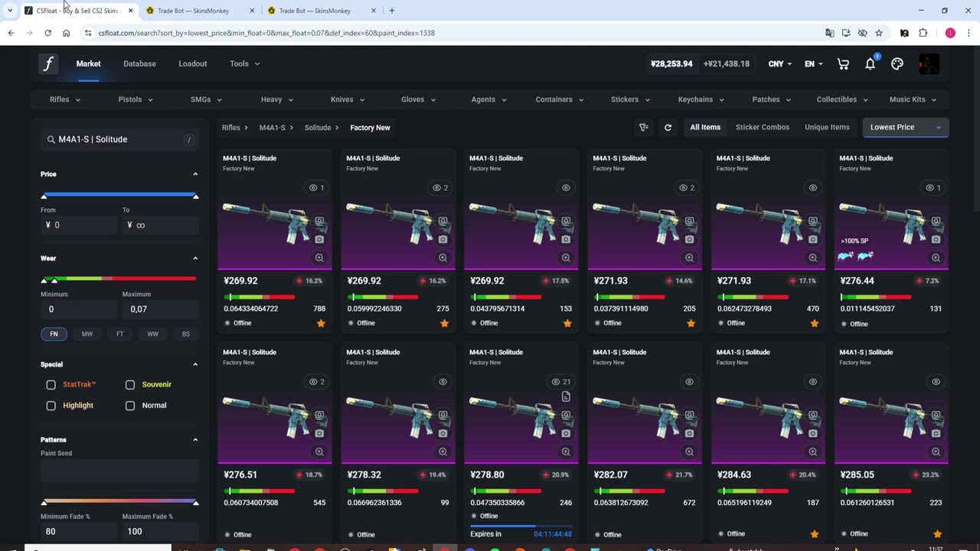Click the favorite star on the ¥284.63 listing
The height and width of the screenshot is (551, 980).
814,533
